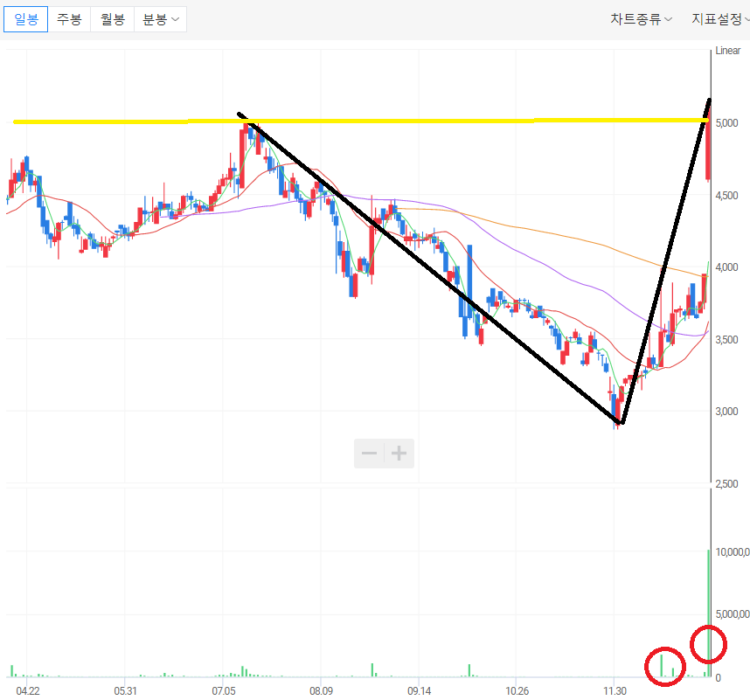Click the tallest green volume bar
This screenshot has height=700, width=750.
(x=708, y=613)
